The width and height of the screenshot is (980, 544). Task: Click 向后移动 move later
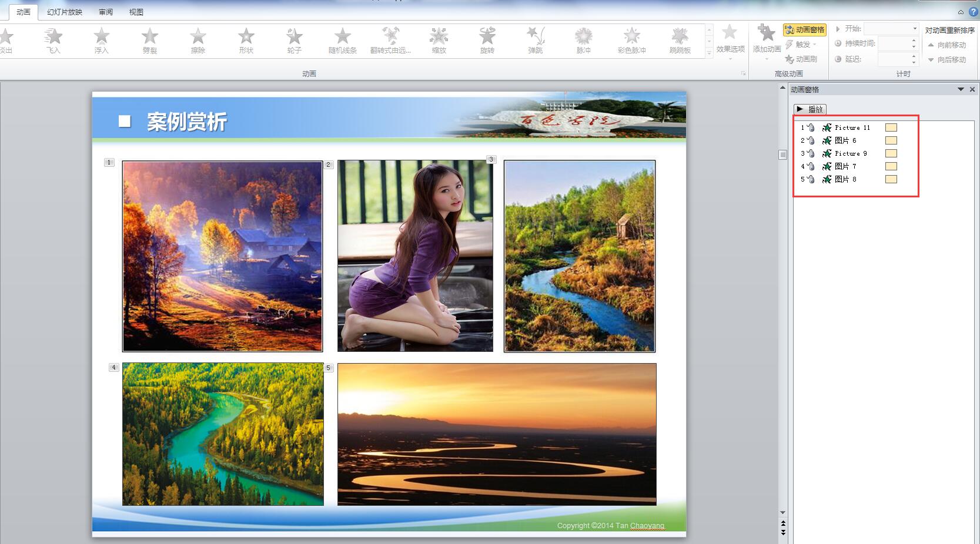point(947,59)
